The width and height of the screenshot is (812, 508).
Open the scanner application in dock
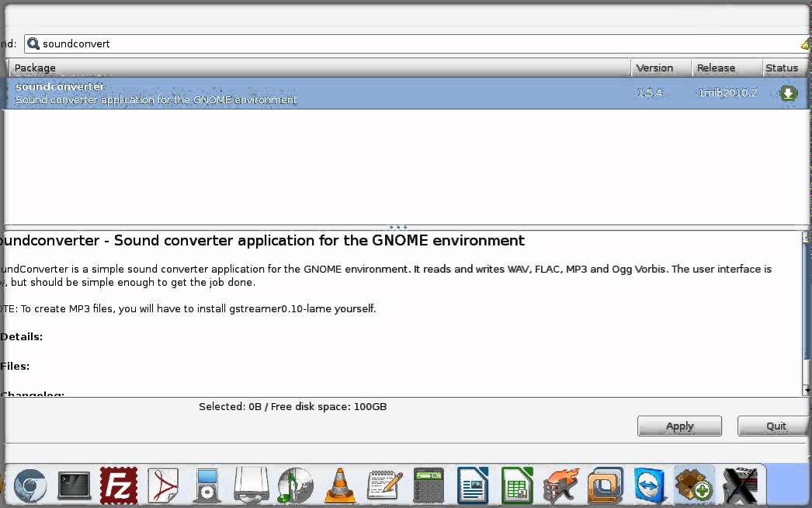click(x=252, y=485)
